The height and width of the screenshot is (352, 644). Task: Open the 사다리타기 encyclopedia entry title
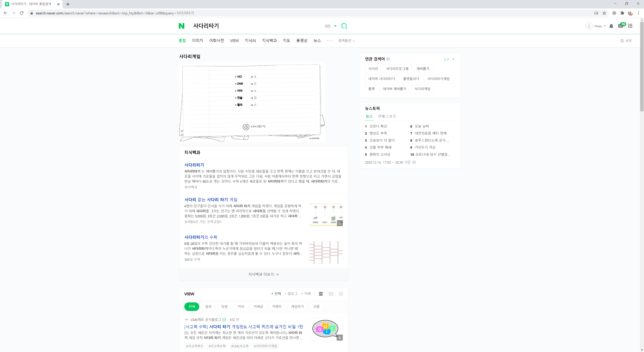point(194,165)
